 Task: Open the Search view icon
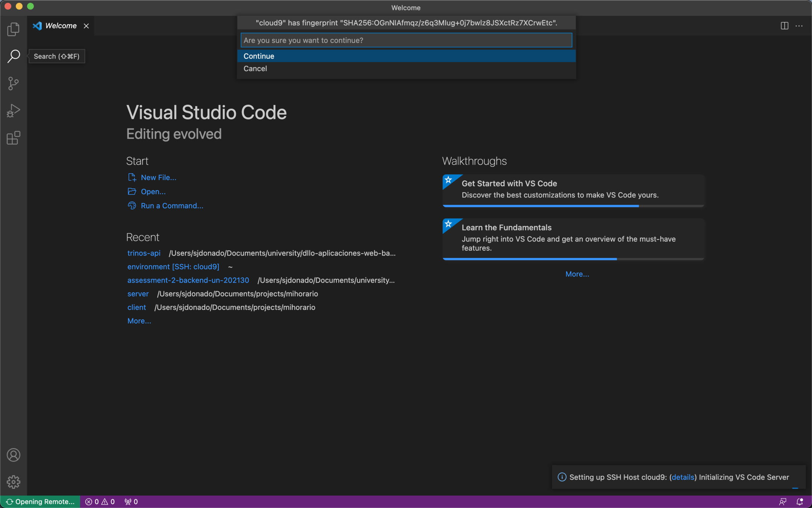point(14,56)
